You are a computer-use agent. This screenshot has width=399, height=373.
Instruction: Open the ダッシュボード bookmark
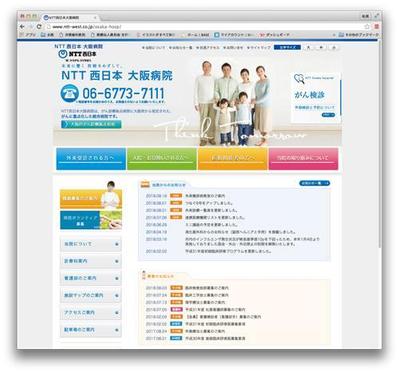click(x=275, y=35)
